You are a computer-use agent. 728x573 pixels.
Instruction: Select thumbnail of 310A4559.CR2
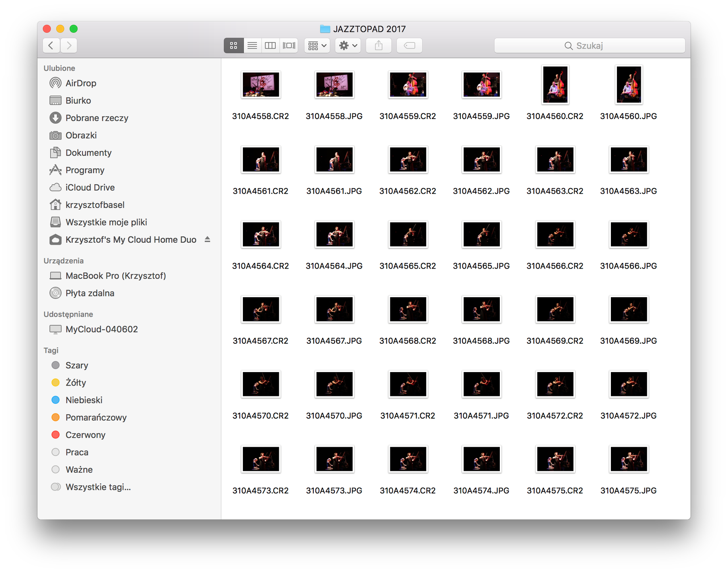(x=408, y=84)
